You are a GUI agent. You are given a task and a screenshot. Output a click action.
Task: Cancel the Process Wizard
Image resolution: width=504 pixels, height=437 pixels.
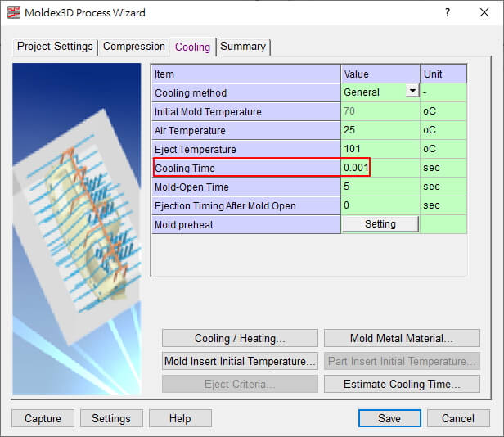(458, 418)
